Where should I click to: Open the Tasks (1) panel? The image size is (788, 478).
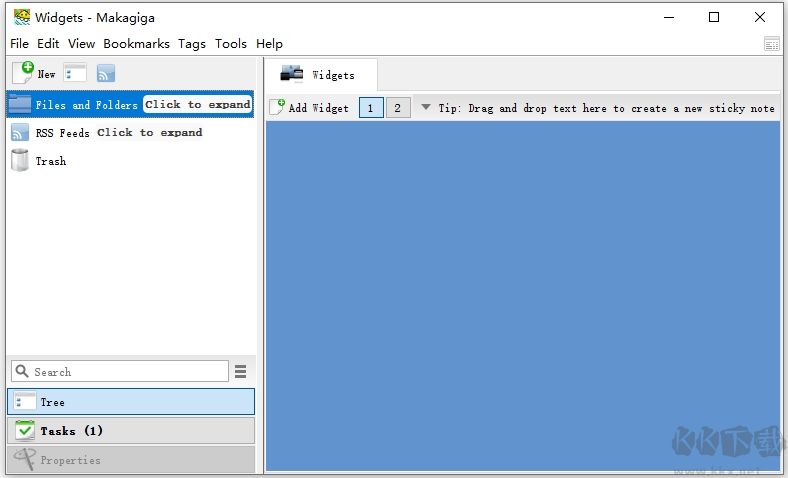[x=131, y=431]
